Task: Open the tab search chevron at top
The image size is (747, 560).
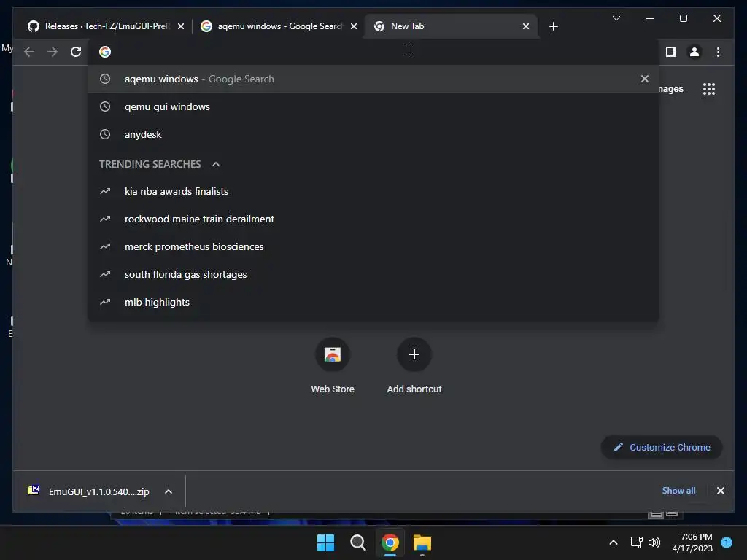Action: tap(616, 18)
